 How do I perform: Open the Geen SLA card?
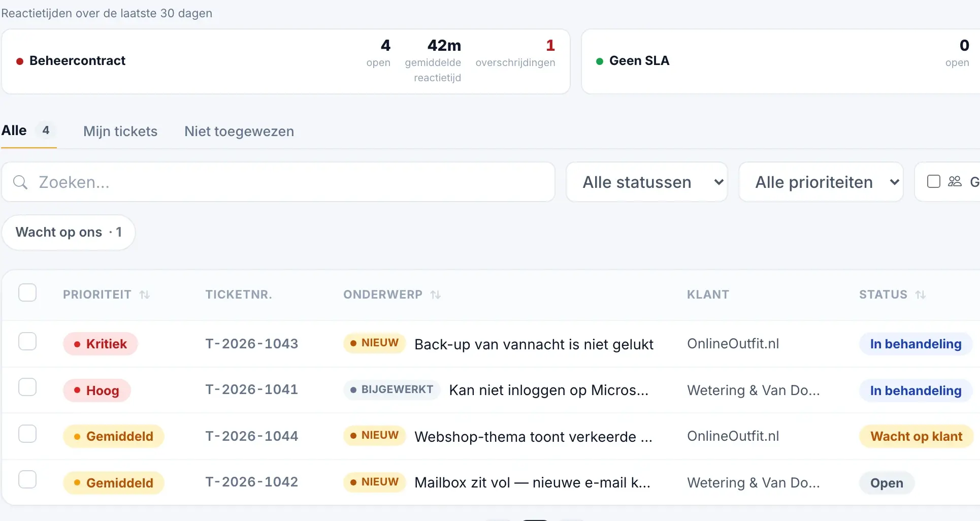coord(780,61)
